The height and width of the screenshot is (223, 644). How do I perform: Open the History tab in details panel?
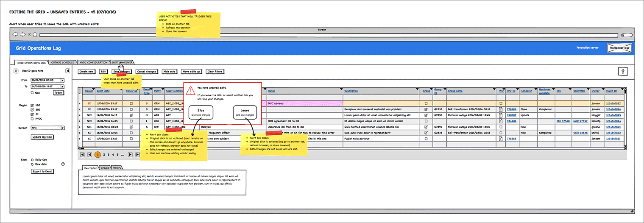tap(117, 168)
